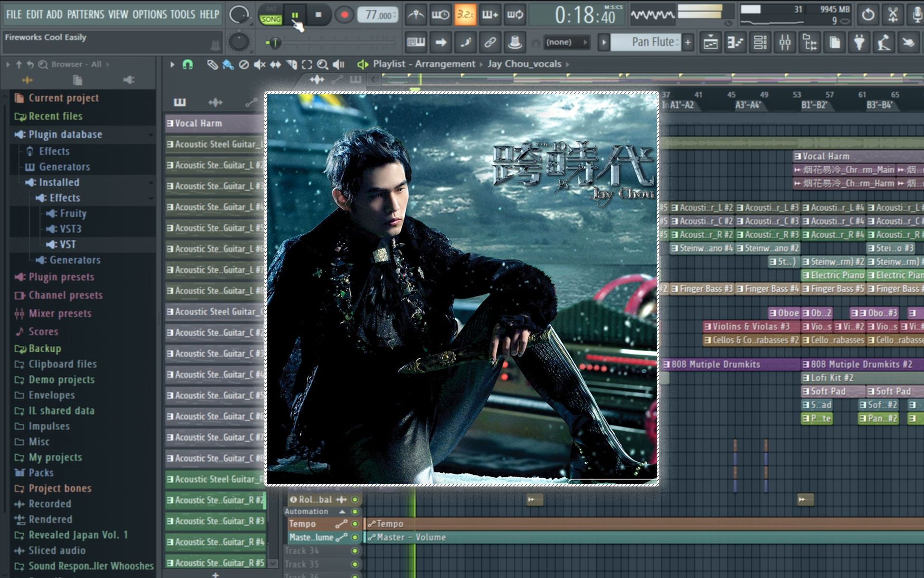Select the playlist select tool
This screenshot has width=924, height=578.
tap(307, 64)
